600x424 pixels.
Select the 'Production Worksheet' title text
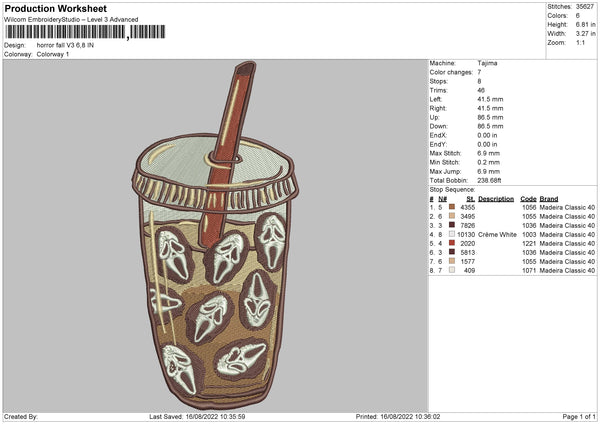pyautogui.click(x=56, y=8)
